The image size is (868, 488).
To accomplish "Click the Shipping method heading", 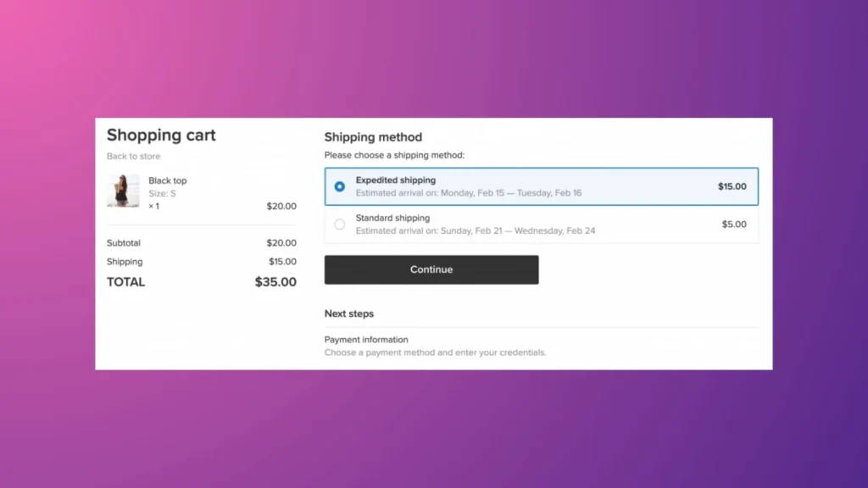I will 373,136.
